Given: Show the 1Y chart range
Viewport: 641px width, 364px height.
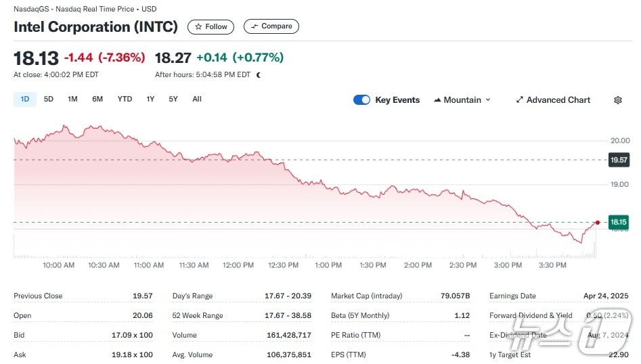Looking at the screenshot, I should click(150, 99).
